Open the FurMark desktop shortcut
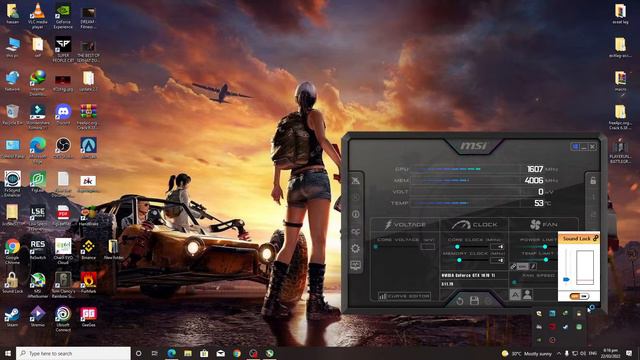Viewport: 640px width, 360px height. (x=88, y=283)
